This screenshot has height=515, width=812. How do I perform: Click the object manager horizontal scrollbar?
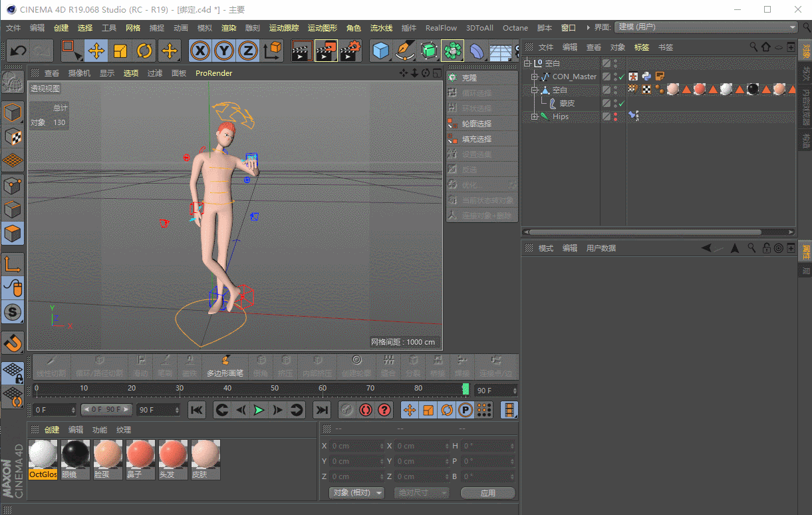pyautogui.click(x=644, y=232)
